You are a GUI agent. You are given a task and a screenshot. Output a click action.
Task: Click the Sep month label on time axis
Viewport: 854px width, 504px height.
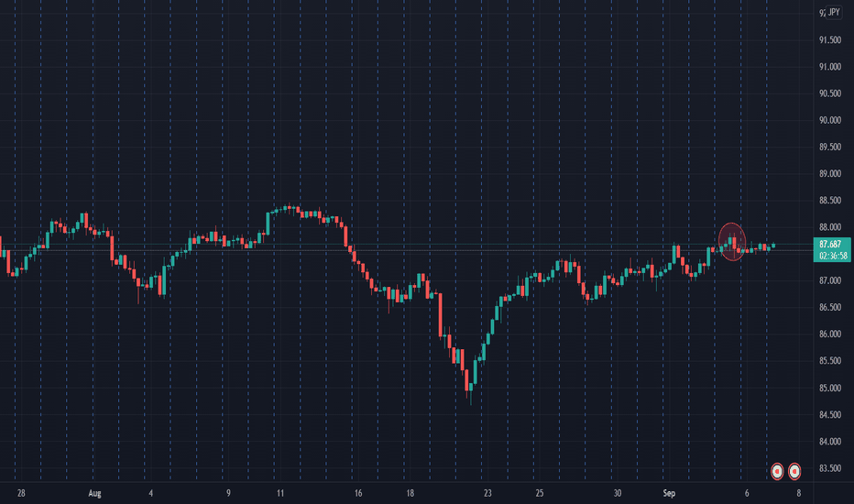click(x=669, y=493)
